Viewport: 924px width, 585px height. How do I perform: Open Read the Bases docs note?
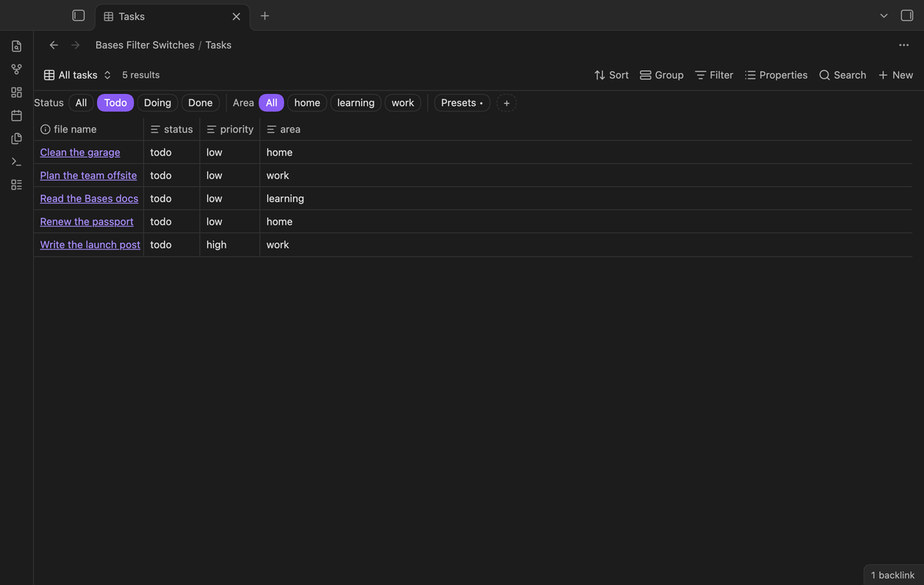pyautogui.click(x=89, y=199)
